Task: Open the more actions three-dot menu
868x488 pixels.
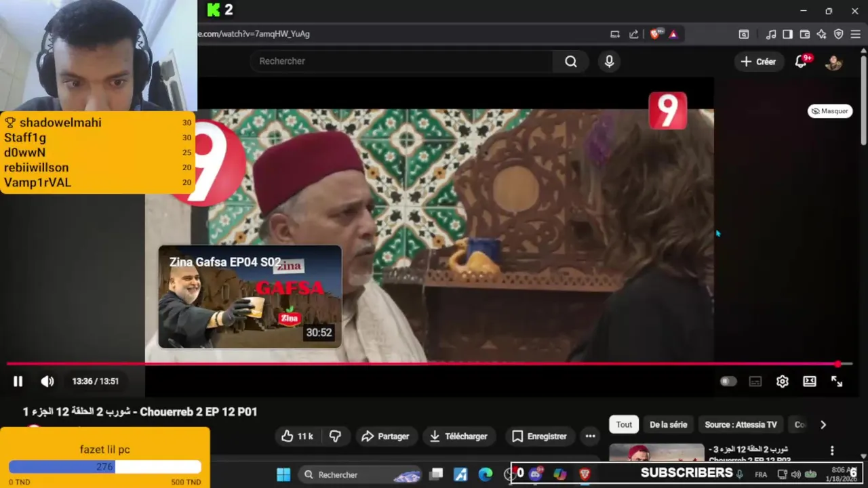Action: pos(590,436)
